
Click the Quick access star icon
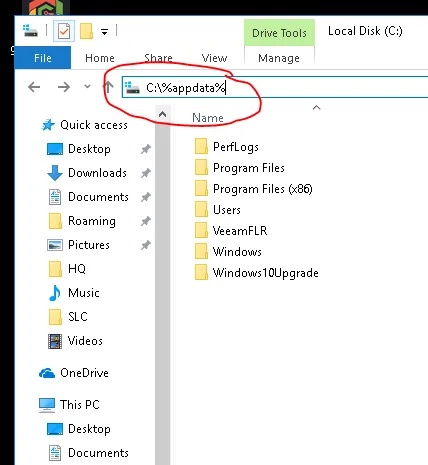pos(48,125)
